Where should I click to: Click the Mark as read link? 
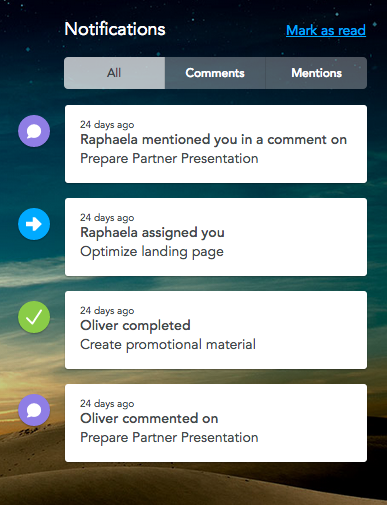tap(326, 30)
